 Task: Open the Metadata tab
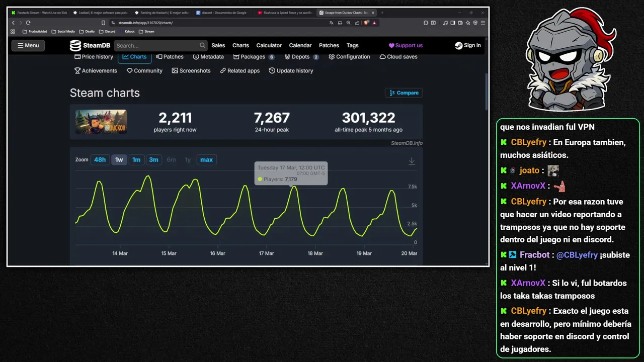click(208, 57)
